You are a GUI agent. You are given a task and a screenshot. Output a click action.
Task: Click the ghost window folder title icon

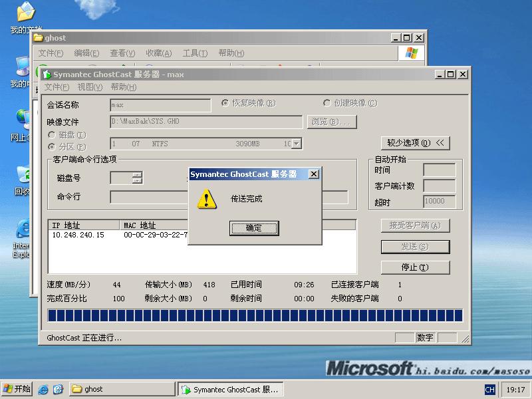click(x=39, y=38)
